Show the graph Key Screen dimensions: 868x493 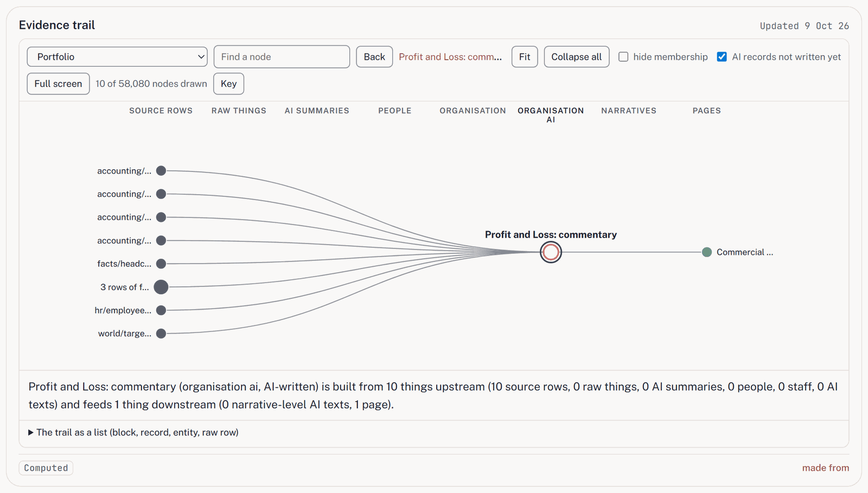(x=229, y=84)
